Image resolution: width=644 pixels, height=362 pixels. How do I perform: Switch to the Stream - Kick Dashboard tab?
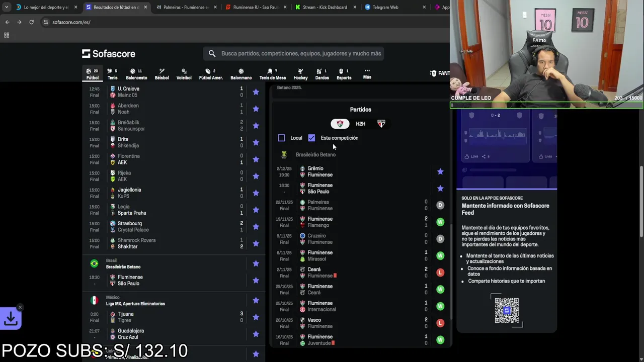click(325, 7)
